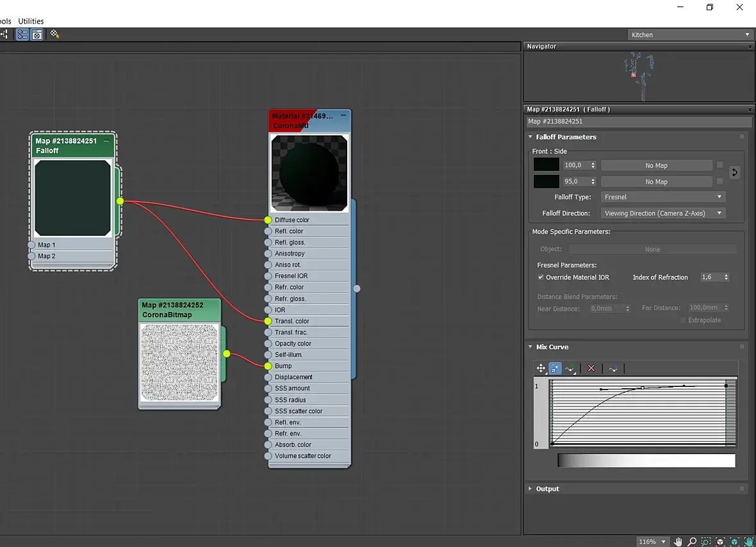This screenshot has width=756, height=547.
Task: Click the Reset curves icon in Mix Curve
Action: (613, 368)
